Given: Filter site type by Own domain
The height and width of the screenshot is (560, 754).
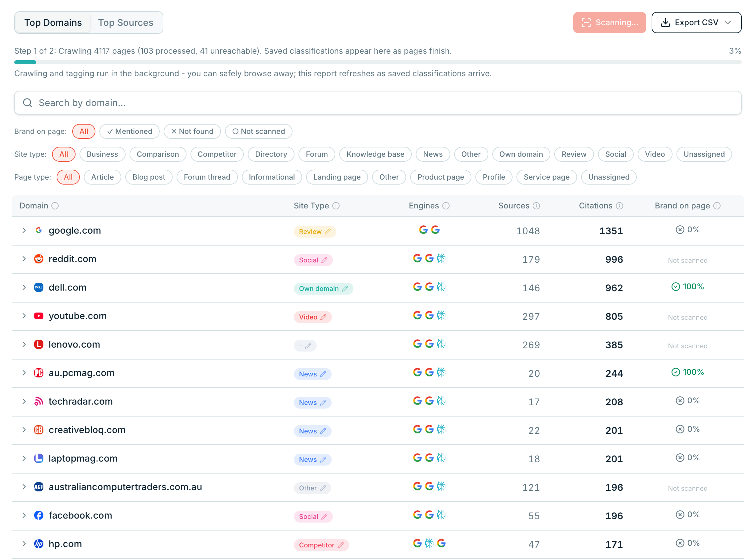Looking at the screenshot, I should tap(521, 154).
